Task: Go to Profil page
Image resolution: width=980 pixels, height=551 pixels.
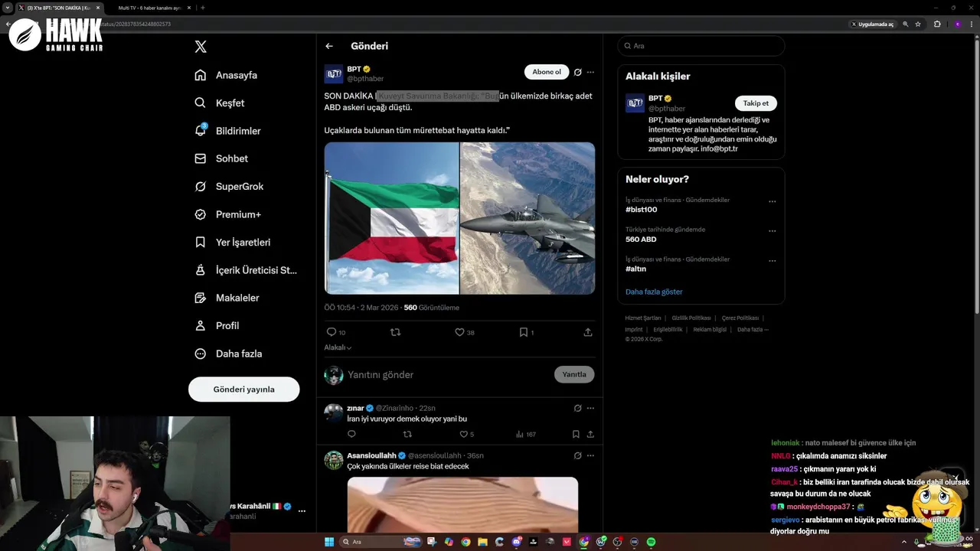Action: click(x=217, y=325)
